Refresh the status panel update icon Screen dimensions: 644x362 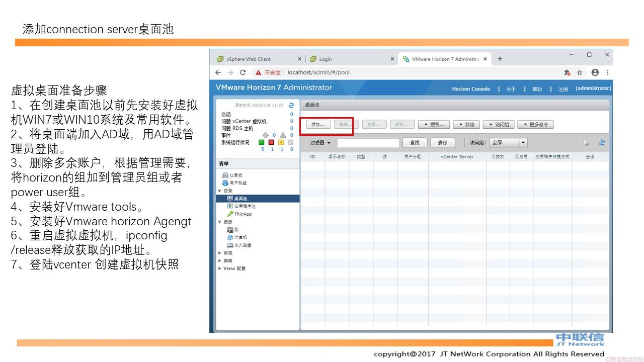291,106
